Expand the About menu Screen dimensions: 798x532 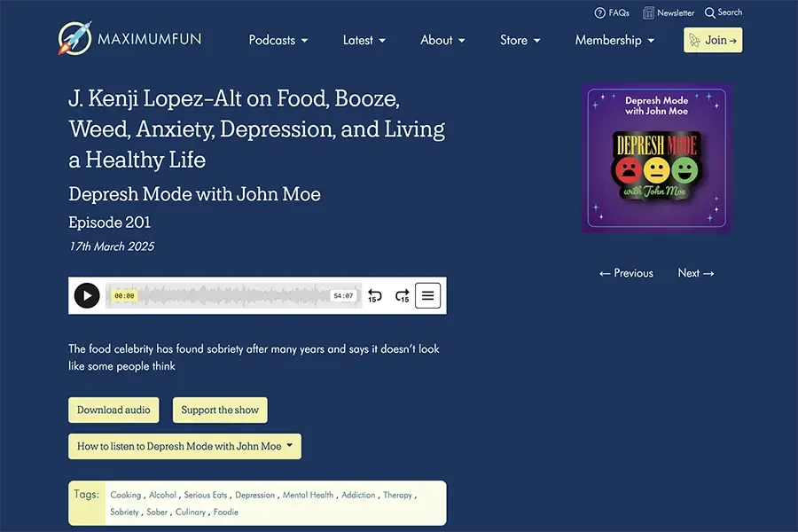[442, 40]
